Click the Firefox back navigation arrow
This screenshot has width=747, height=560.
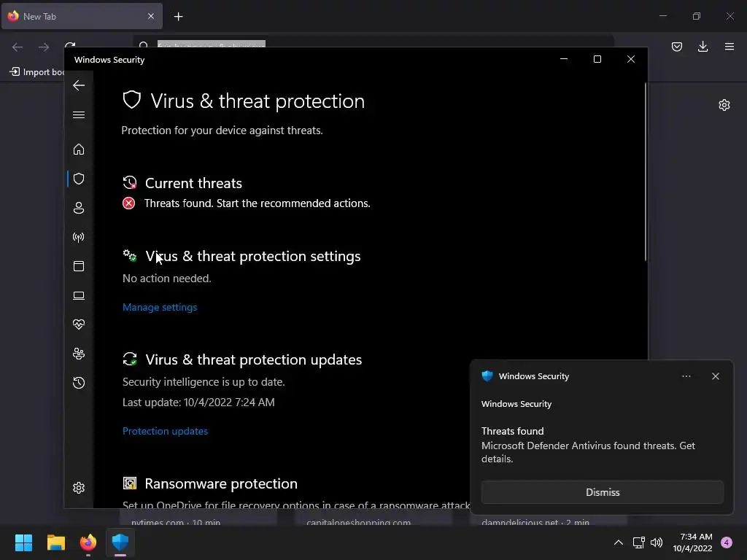pyautogui.click(x=18, y=47)
